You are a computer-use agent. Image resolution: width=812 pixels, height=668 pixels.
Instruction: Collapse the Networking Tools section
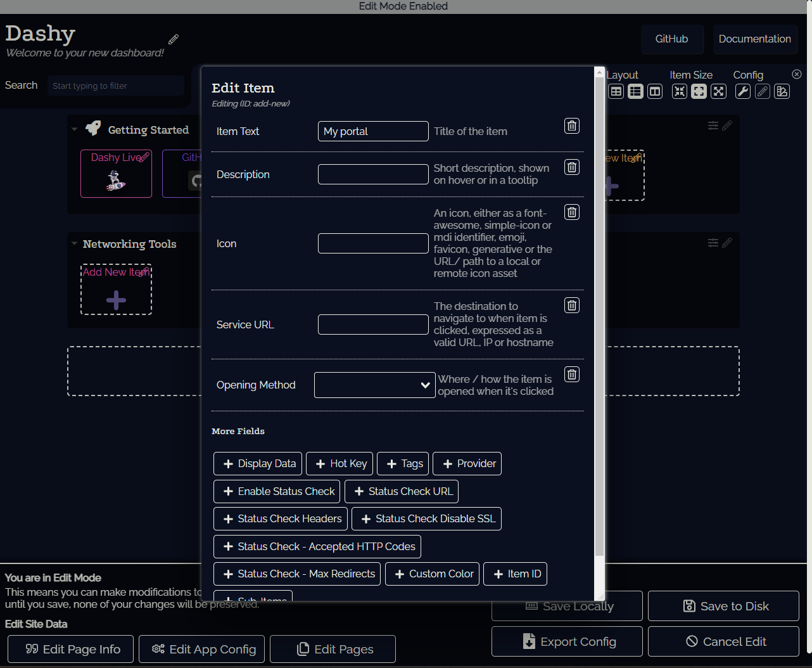(x=75, y=244)
